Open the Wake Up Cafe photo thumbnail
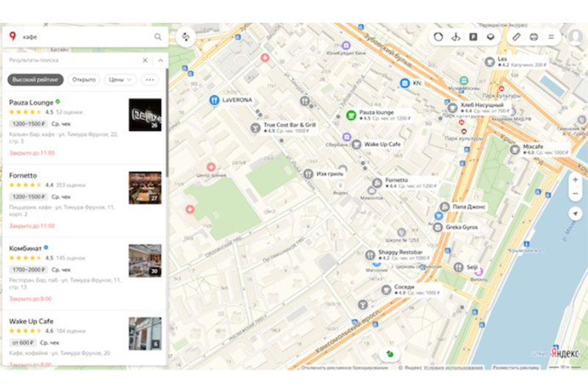The height and width of the screenshot is (392, 588). point(145,333)
